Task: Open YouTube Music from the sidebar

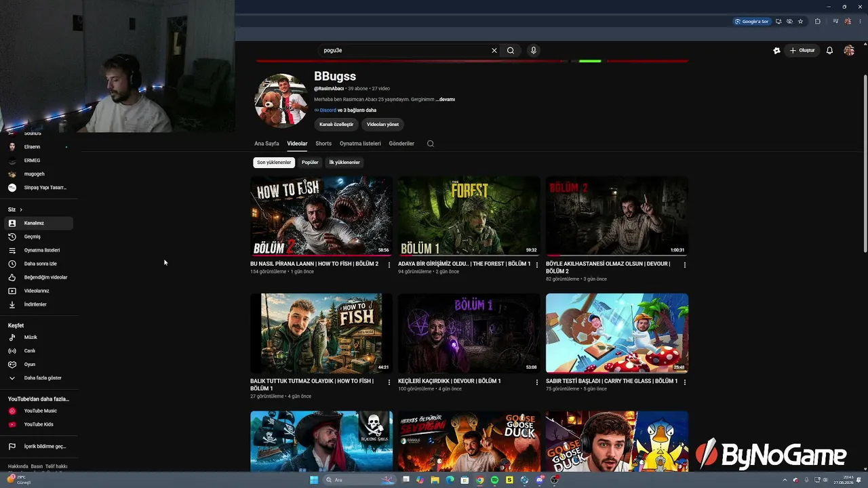Action: pyautogui.click(x=37, y=411)
